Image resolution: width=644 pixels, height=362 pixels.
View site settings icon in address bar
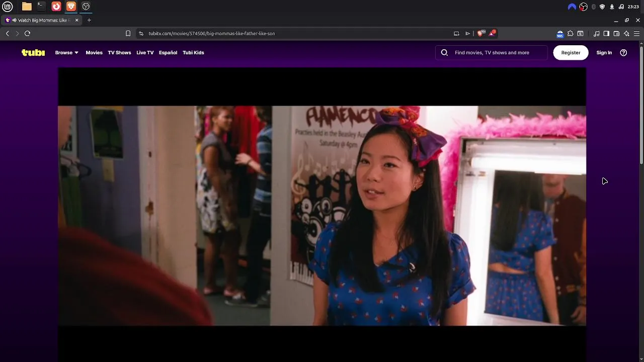click(x=141, y=34)
